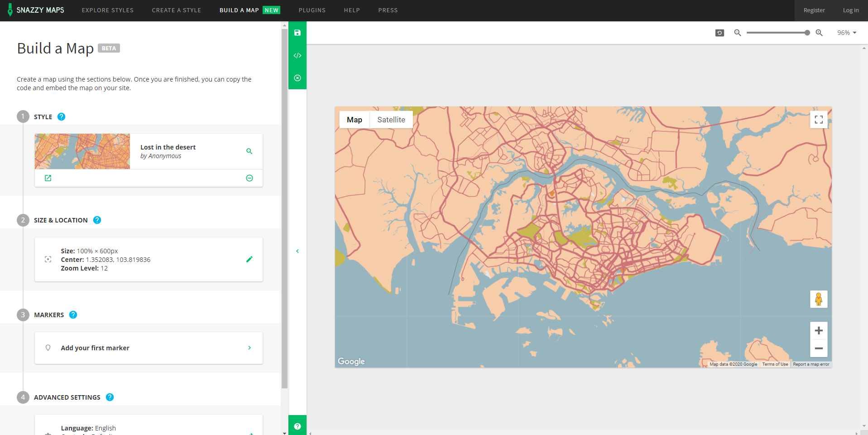
Task: Switch map to Satellite view
Action: 391,120
